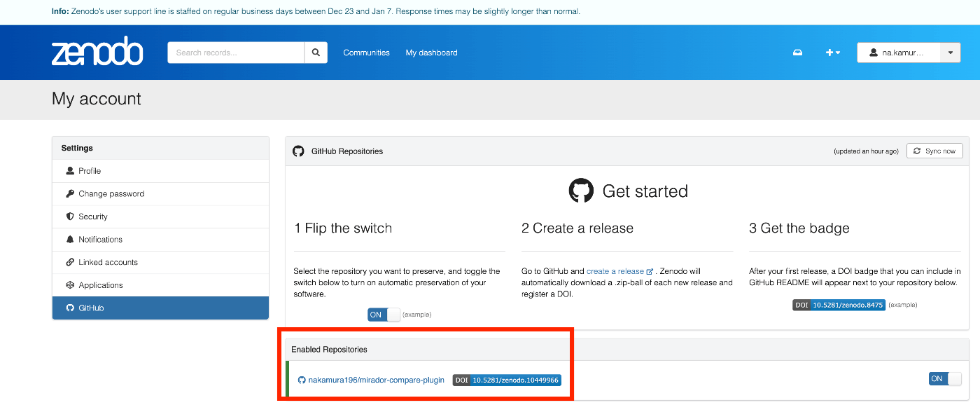Click the My account page title
The width and height of the screenshot is (980, 405).
[x=97, y=99]
